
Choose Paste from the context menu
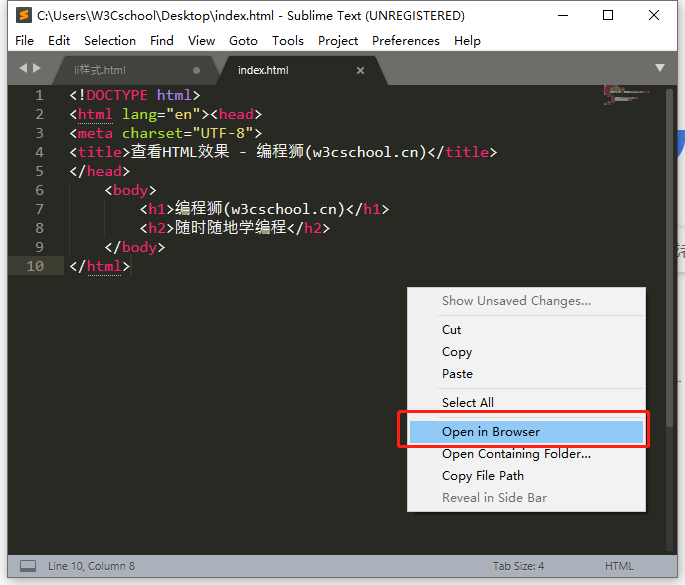click(x=457, y=373)
